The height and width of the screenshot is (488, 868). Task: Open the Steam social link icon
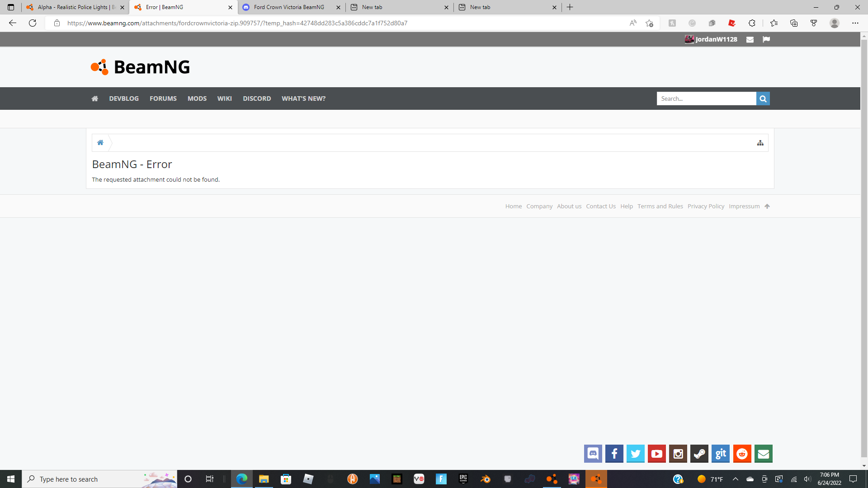[x=699, y=454]
